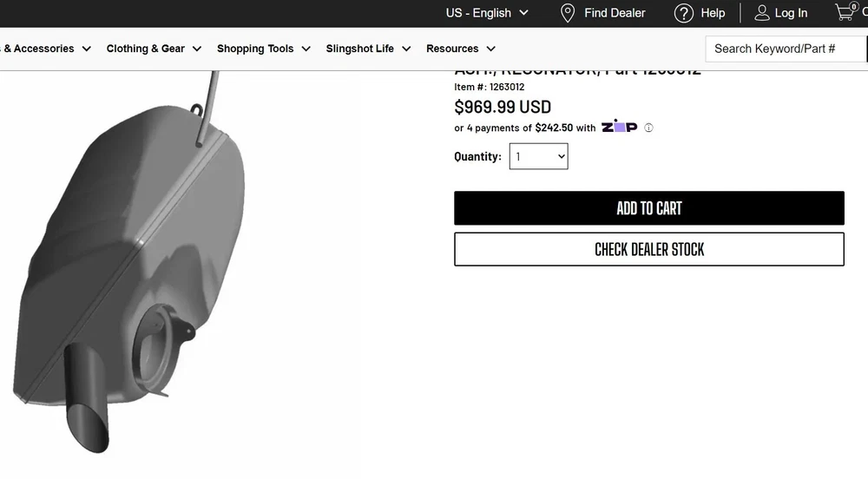Click the Find Dealer link text
Screen dimensions: 868x479
[x=615, y=13]
